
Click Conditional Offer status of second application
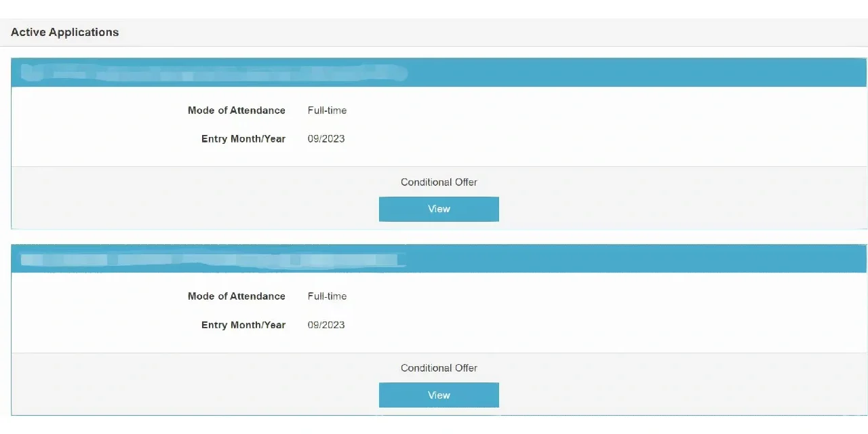[439, 368]
